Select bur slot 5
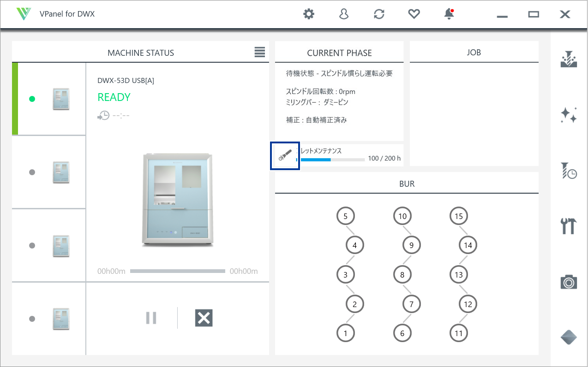The height and width of the screenshot is (367, 588). click(345, 216)
